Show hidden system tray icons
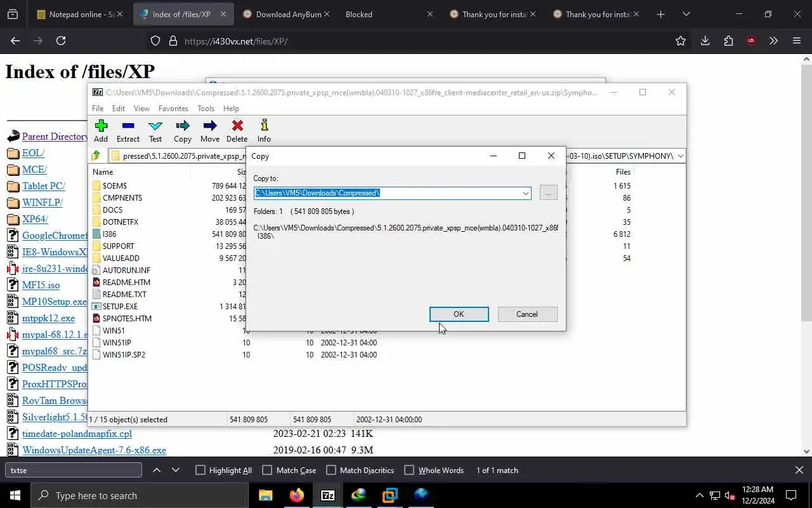This screenshot has width=812, height=508. tap(700, 495)
